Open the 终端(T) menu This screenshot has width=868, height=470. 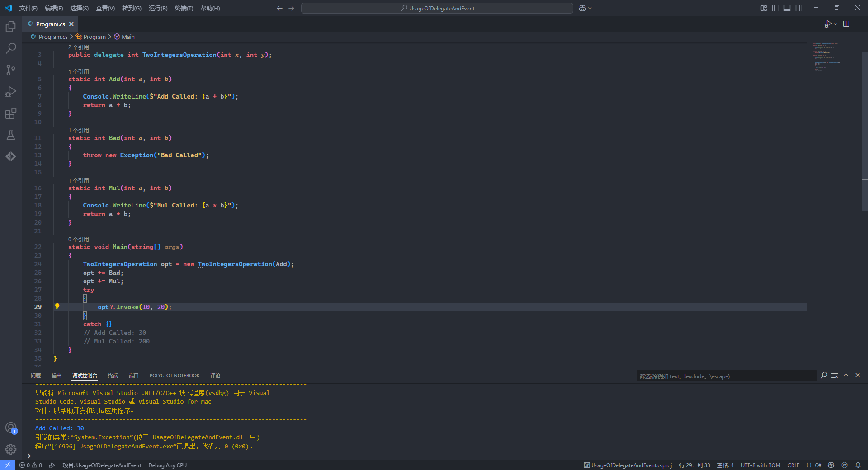coord(184,8)
